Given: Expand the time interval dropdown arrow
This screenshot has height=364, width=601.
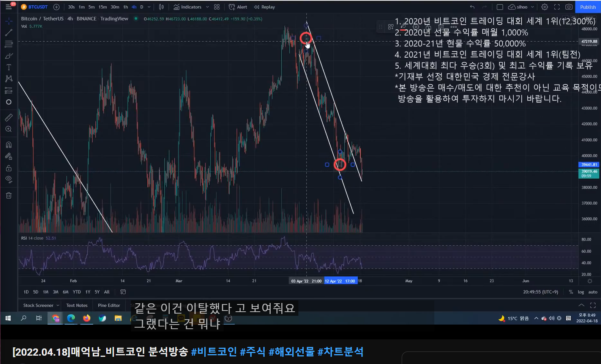Looking at the screenshot, I should [x=149, y=7].
